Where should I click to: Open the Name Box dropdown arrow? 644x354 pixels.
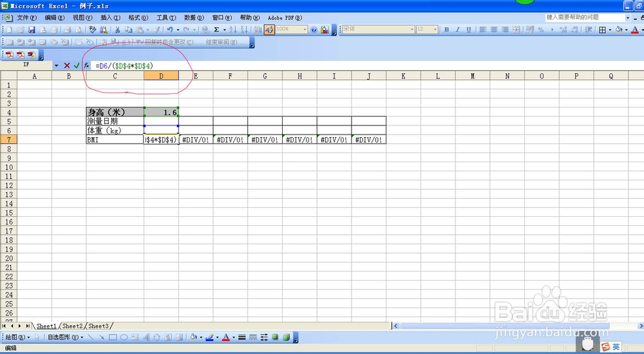56,65
